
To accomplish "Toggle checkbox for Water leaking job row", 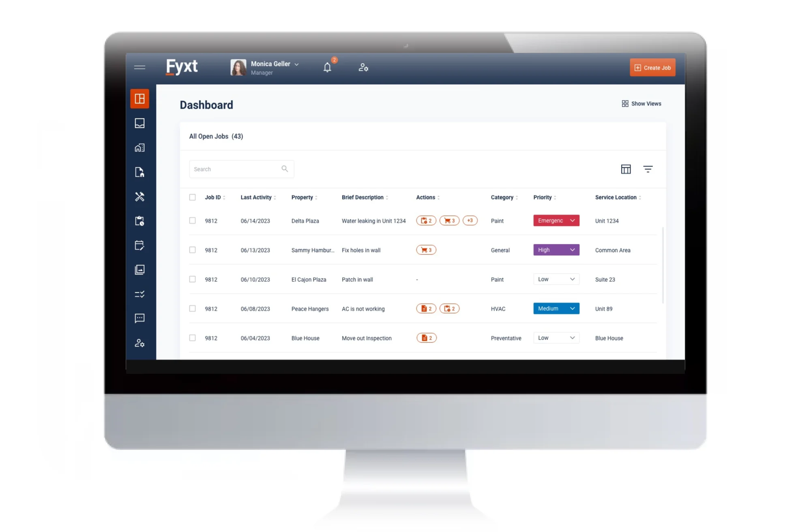I will [x=192, y=220].
